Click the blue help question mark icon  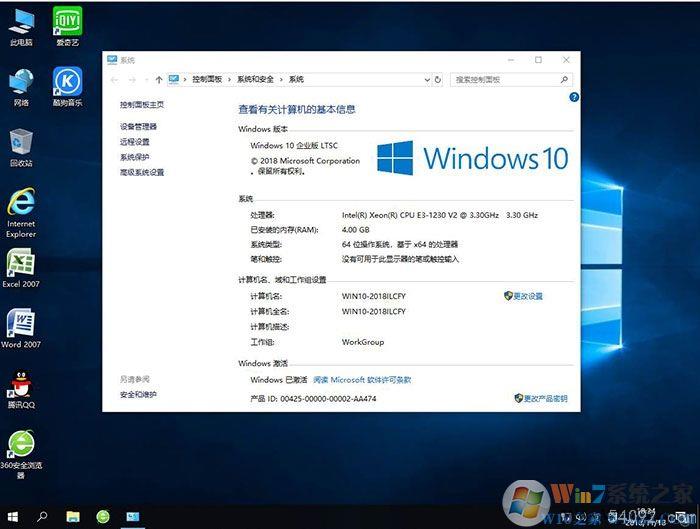pos(574,97)
